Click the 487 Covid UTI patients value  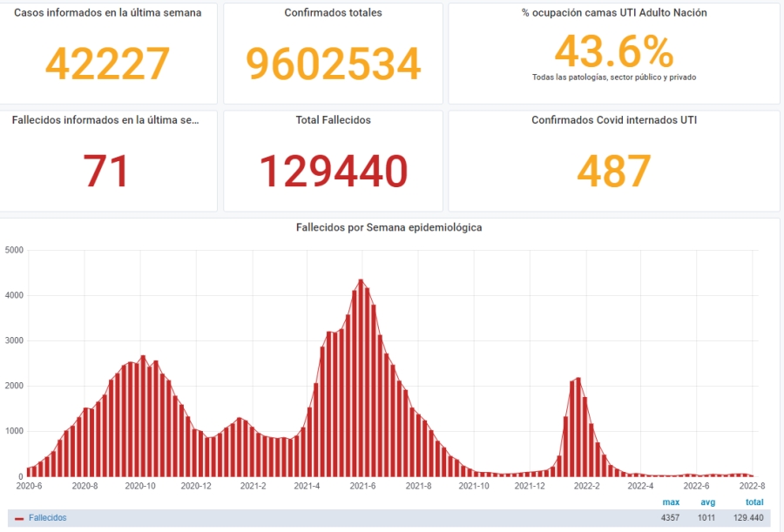pos(614,171)
